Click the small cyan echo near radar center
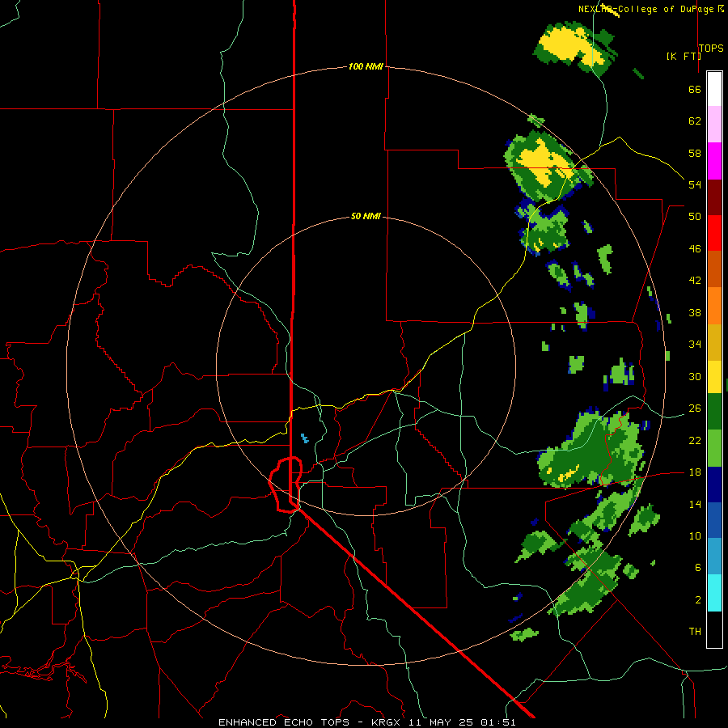The height and width of the screenshot is (728, 728). [x=304, y=438]
